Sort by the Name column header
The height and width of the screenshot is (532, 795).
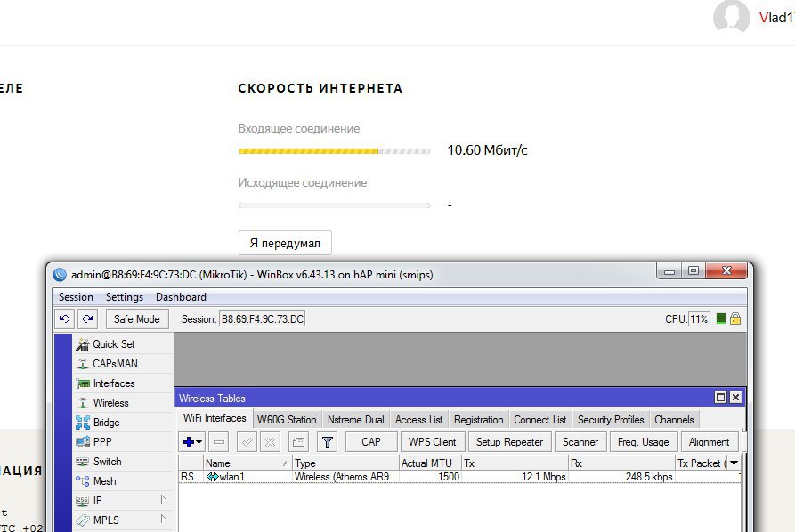[x=247, y=463]
